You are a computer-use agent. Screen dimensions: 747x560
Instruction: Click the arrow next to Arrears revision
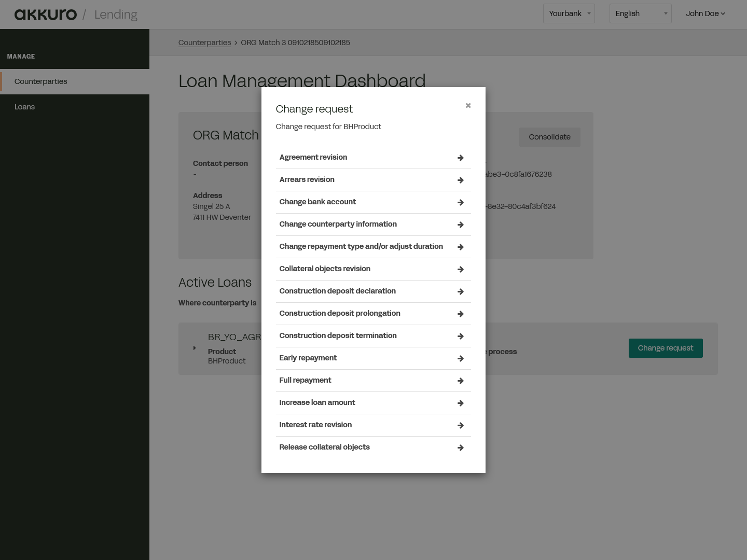[x=460, y=180]
